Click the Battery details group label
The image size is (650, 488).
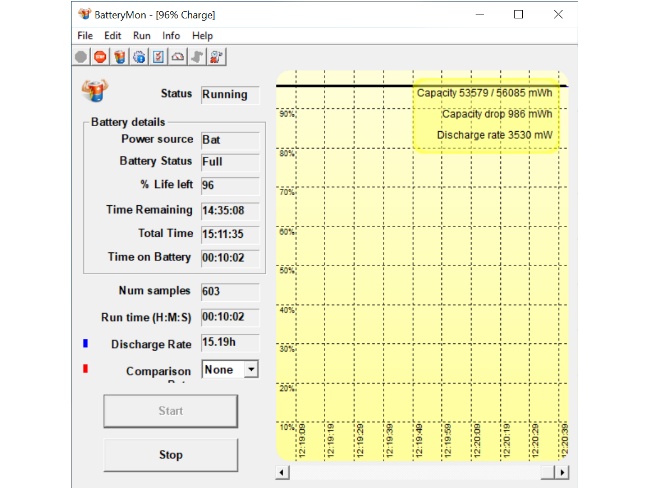pyautogui.click(x=128, y=122)
